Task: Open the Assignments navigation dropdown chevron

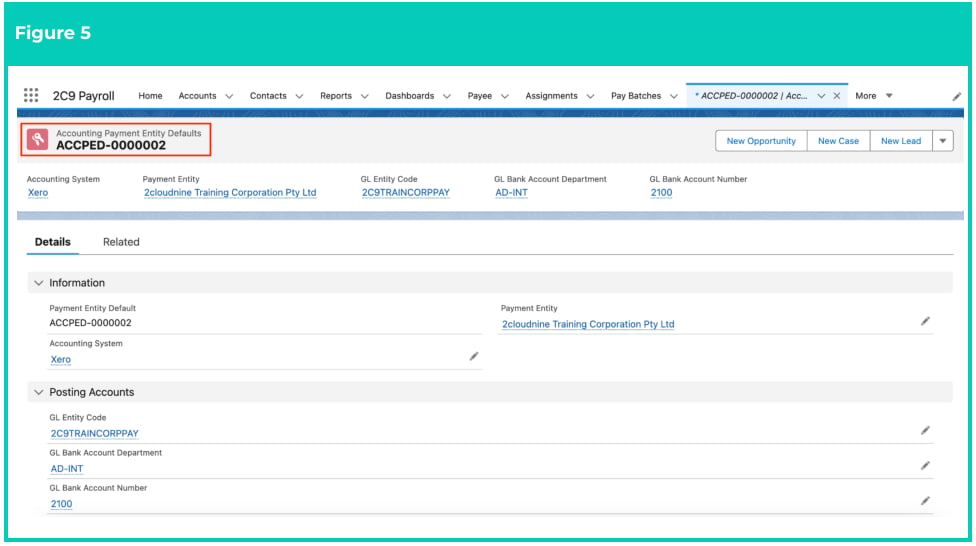Action: [591, 96]
